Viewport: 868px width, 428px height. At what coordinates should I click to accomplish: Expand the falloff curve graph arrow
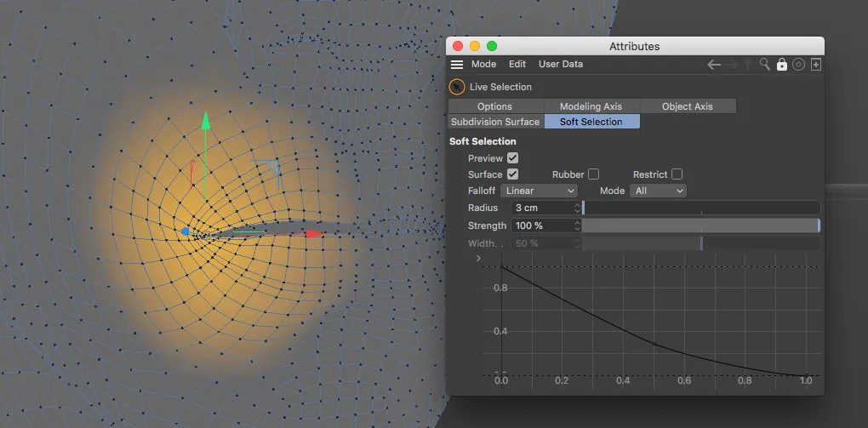click(478, 258)
